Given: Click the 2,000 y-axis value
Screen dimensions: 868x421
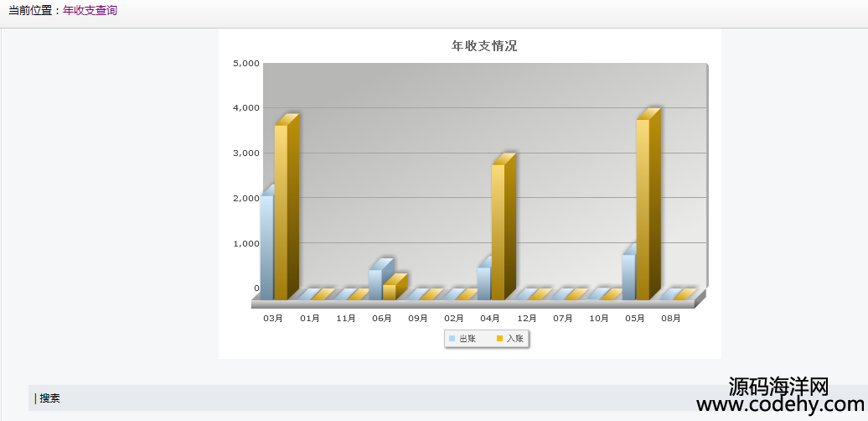Looking at the screenshot, I should pyautogui.click(x=246, y=198).
